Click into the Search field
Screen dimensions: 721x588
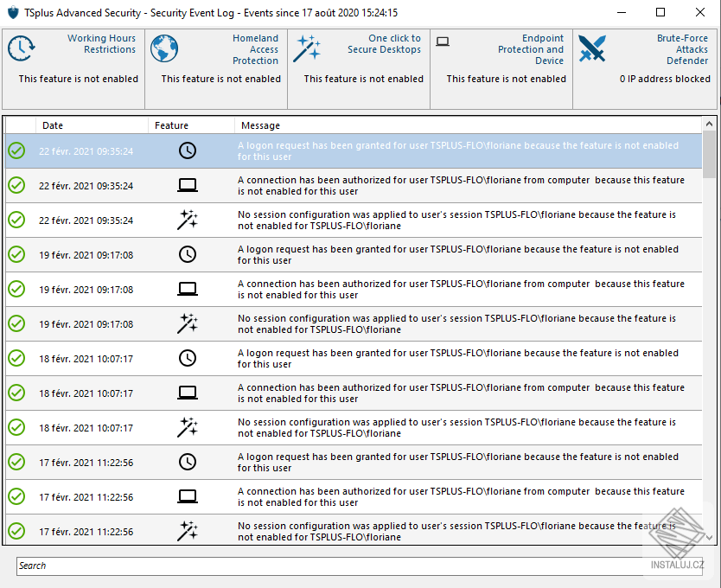(360, 566)
